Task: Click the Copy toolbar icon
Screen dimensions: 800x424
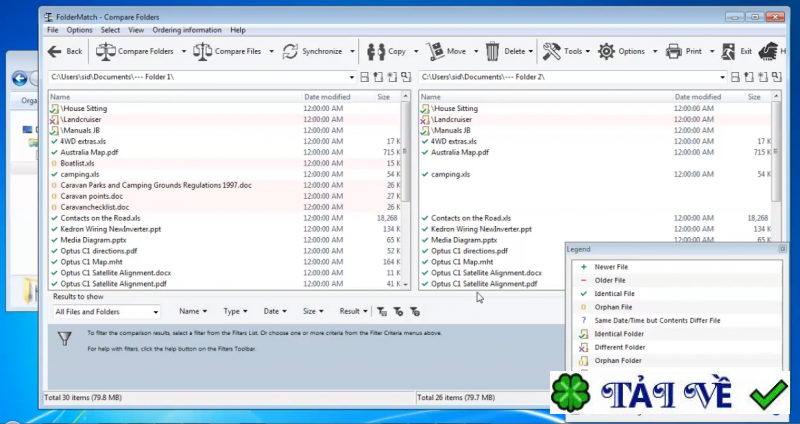Action: (376, 51)
